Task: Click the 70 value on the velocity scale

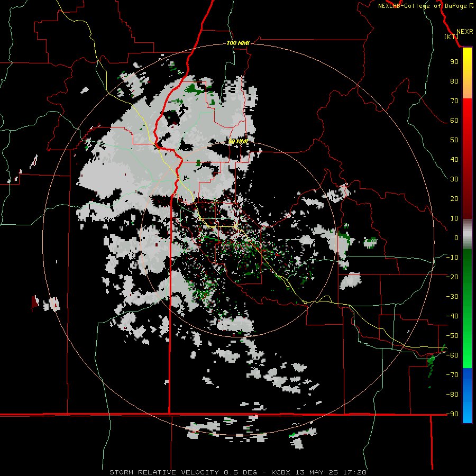Action: 454,101
